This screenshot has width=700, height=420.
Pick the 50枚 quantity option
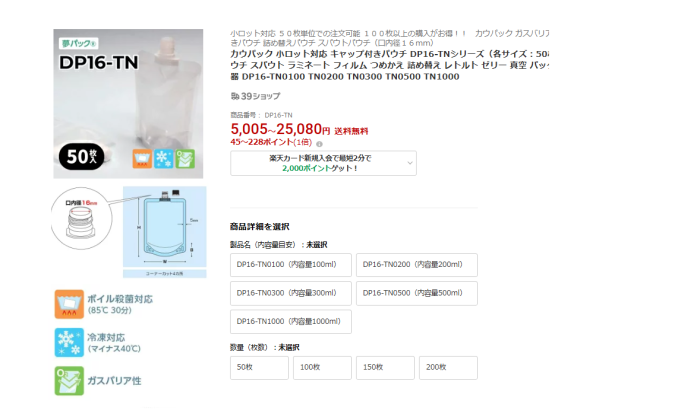tap(259, 368)
